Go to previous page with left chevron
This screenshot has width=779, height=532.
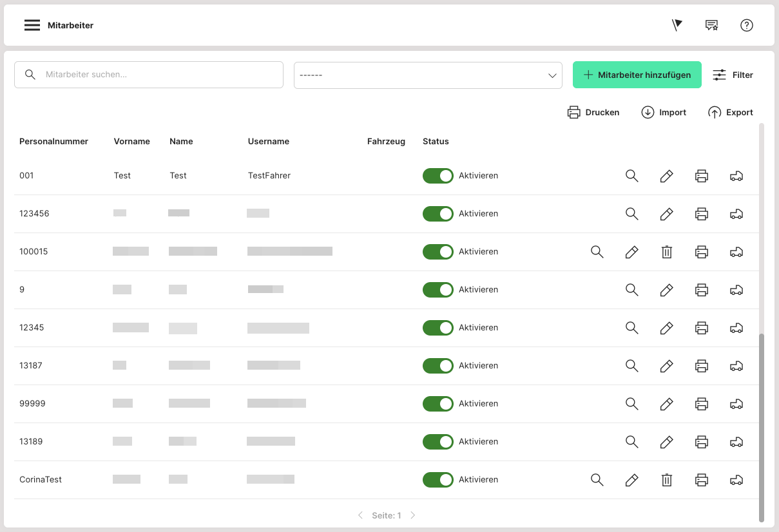click(x=360, y=515)
